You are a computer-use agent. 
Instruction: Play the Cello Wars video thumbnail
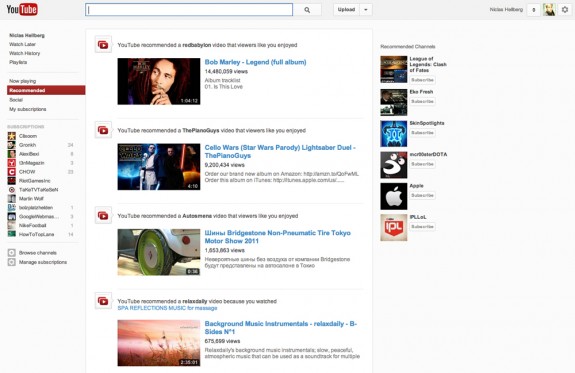coord(159,167)
